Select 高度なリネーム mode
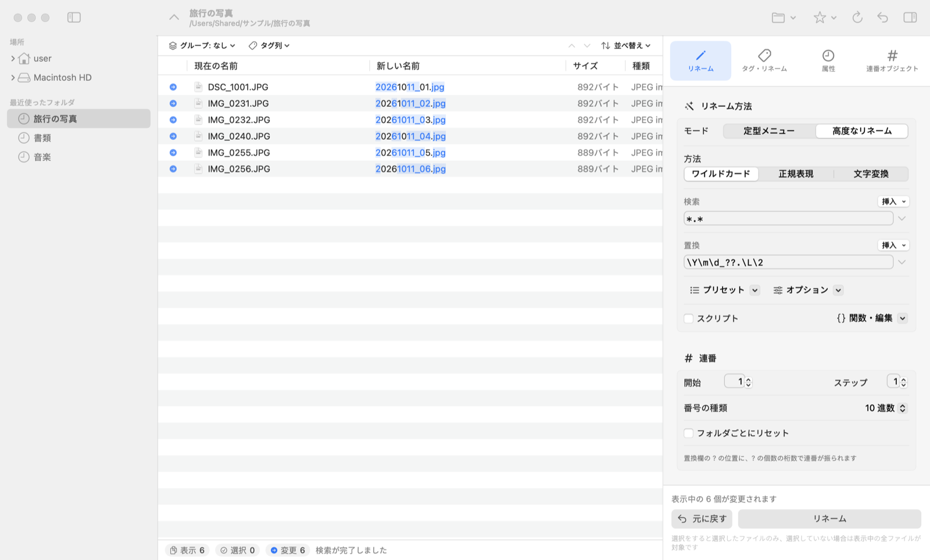The width and height of the screenshot is (930, 560). click(862, 131)
